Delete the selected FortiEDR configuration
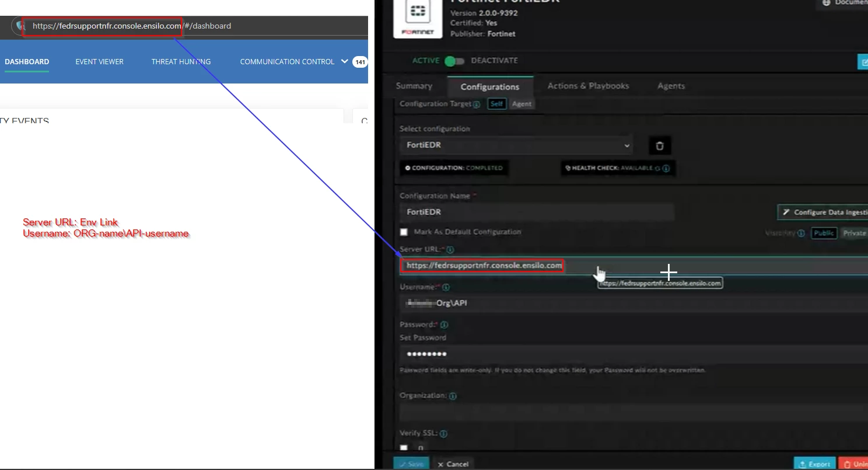 pos(660,145)
